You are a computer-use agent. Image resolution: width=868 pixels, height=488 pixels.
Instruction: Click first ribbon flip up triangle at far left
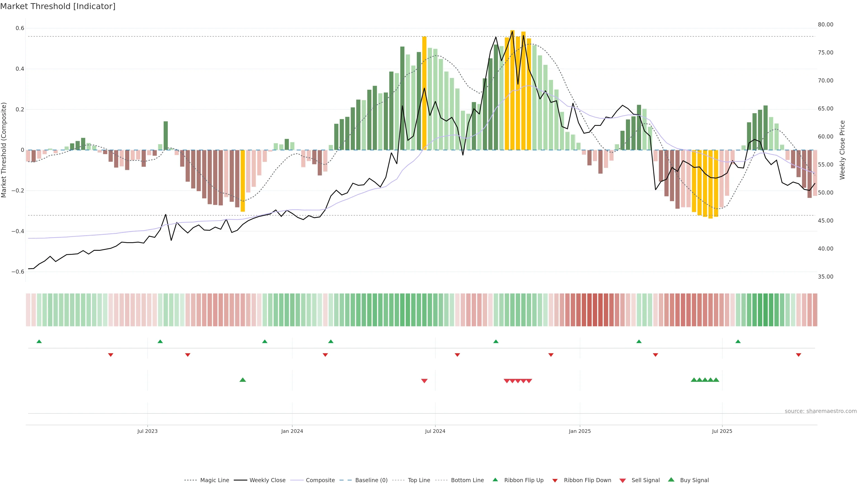(39, 342)
